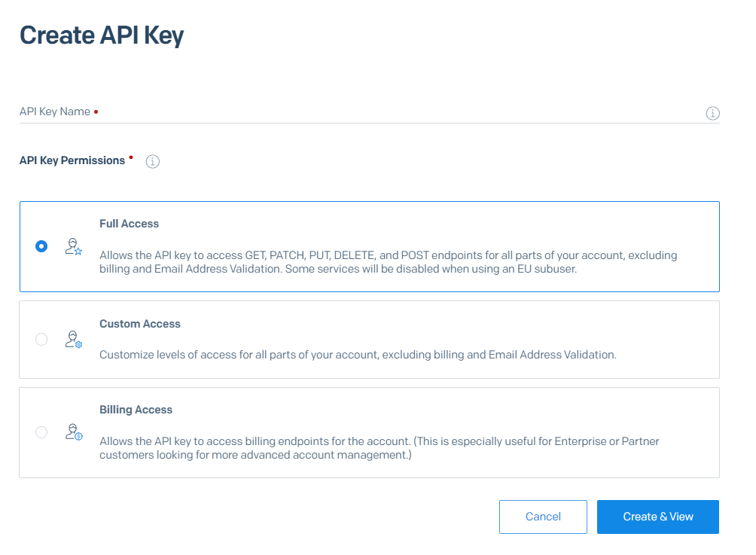This screenshot has width=756, height=555.
Task: Click the Billing Access card title
Action: pyautogui.click(x=136, y=410)
